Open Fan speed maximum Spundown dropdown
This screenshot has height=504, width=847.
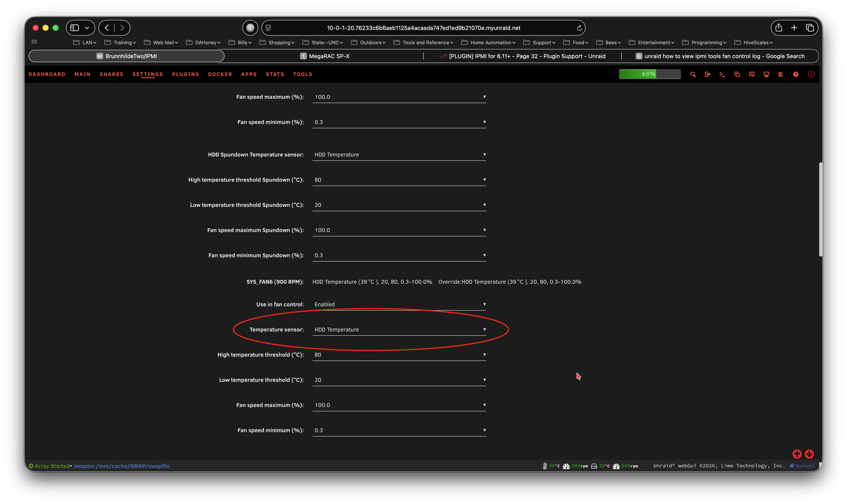tap(399, 230)
